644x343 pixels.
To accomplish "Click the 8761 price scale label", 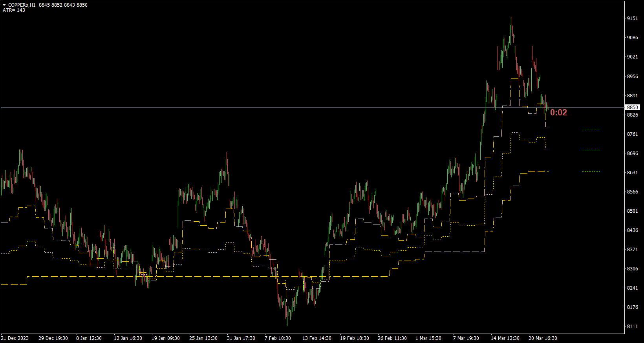I will coord(632,134).
